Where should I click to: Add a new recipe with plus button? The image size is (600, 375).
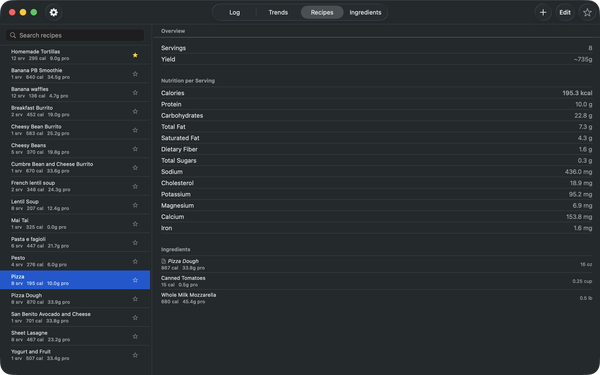[543, 12]
